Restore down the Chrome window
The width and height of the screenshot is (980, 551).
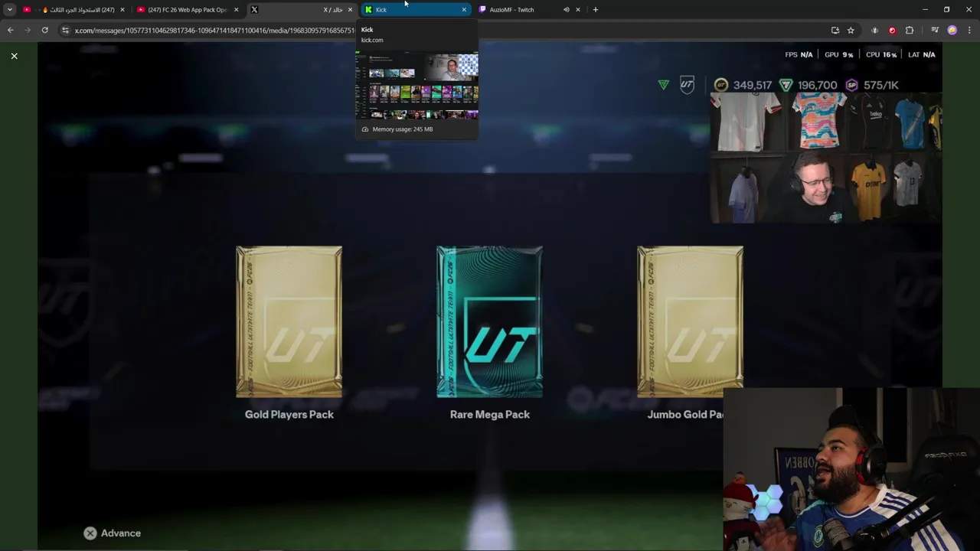[946, 10]
